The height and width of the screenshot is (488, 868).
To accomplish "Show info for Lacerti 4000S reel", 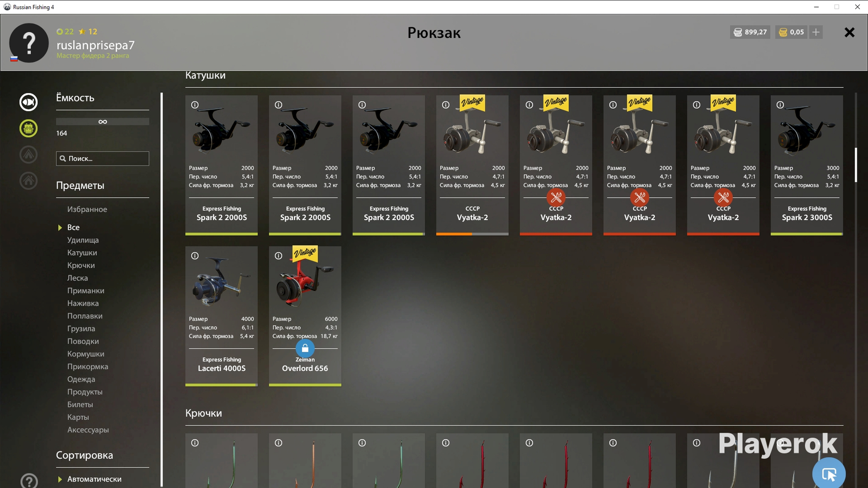I will (x=195, y=256).
